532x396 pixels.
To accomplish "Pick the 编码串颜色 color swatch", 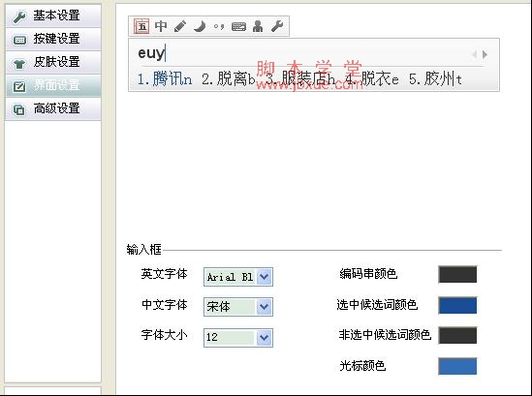I will pos(457,274).
